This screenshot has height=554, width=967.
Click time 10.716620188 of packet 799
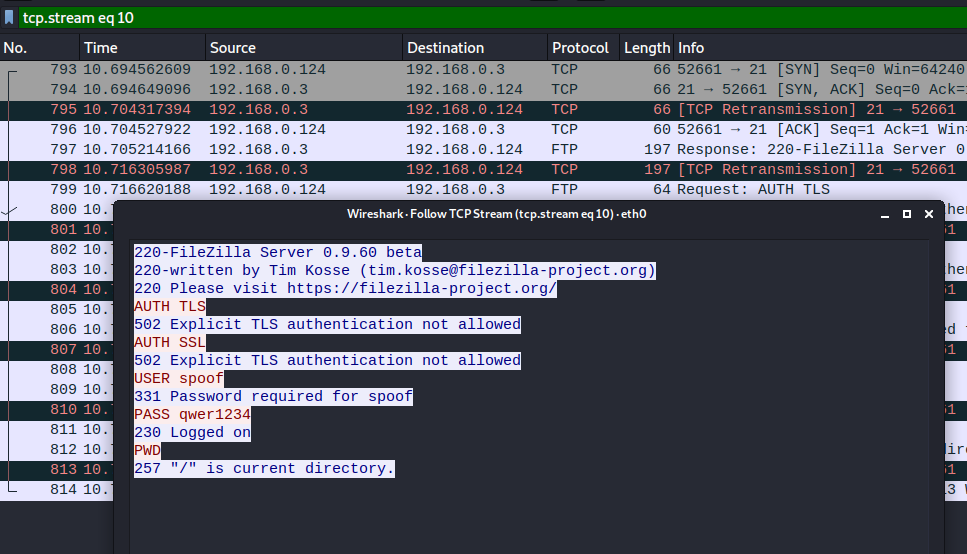[137, 189]
